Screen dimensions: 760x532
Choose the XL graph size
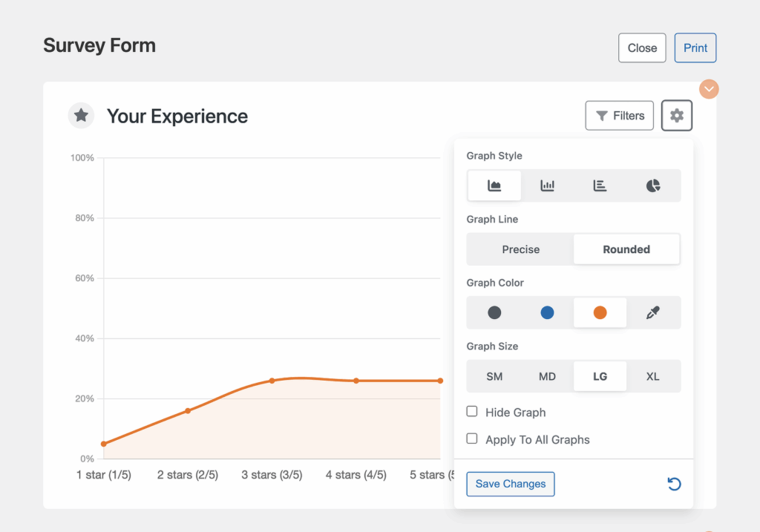click(x=652, y=376)
